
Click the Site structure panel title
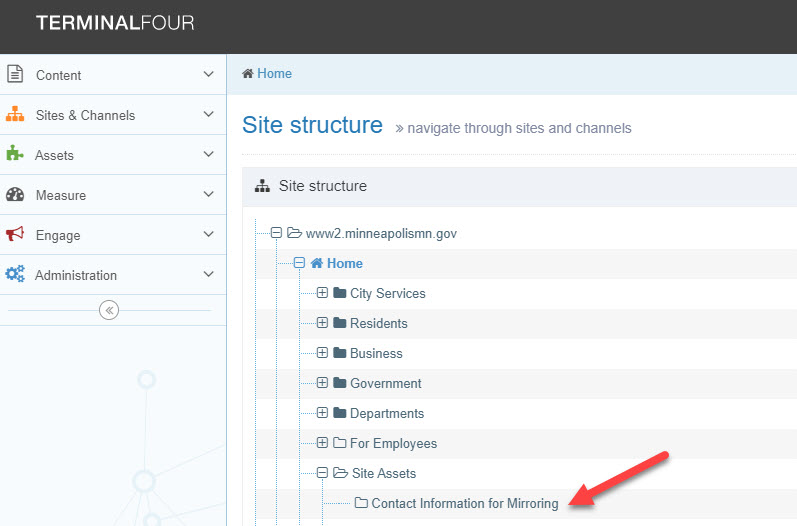pos(323,186)
